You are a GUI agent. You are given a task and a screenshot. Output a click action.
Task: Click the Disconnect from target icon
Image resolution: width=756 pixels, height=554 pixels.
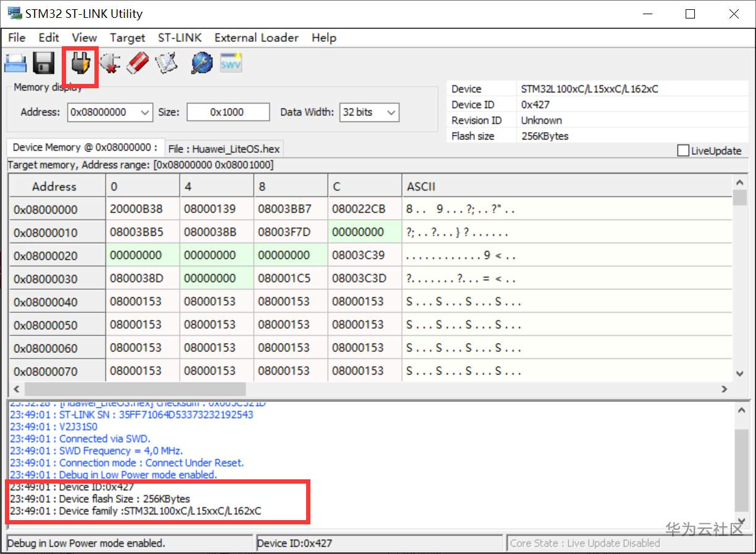(x=109, y=63)
